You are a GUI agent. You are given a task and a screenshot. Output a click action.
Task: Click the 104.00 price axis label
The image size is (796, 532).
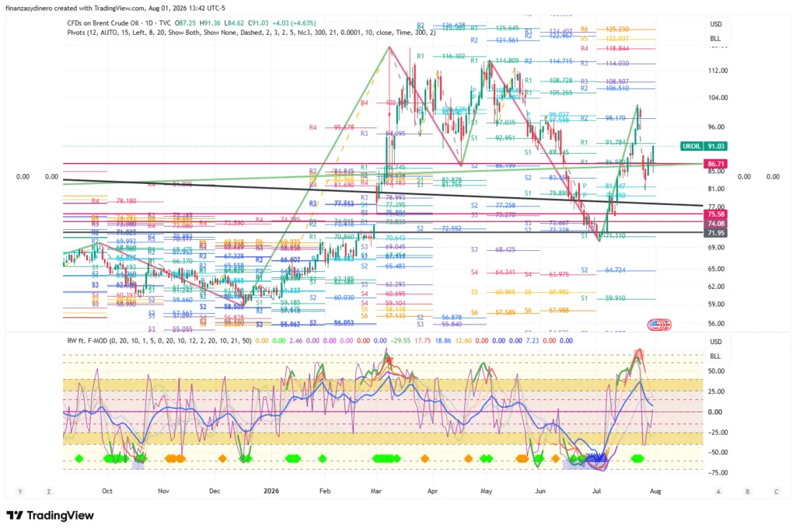(717, 97)
